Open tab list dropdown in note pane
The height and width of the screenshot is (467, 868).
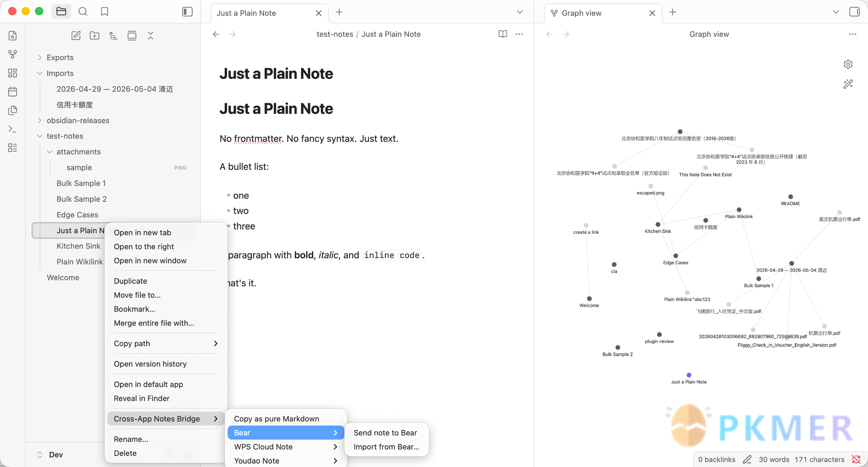520,12
